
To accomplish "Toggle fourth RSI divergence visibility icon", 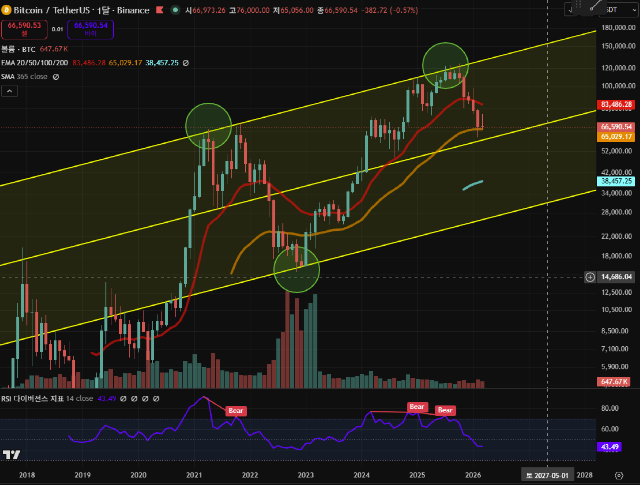I will coord(156,398).
